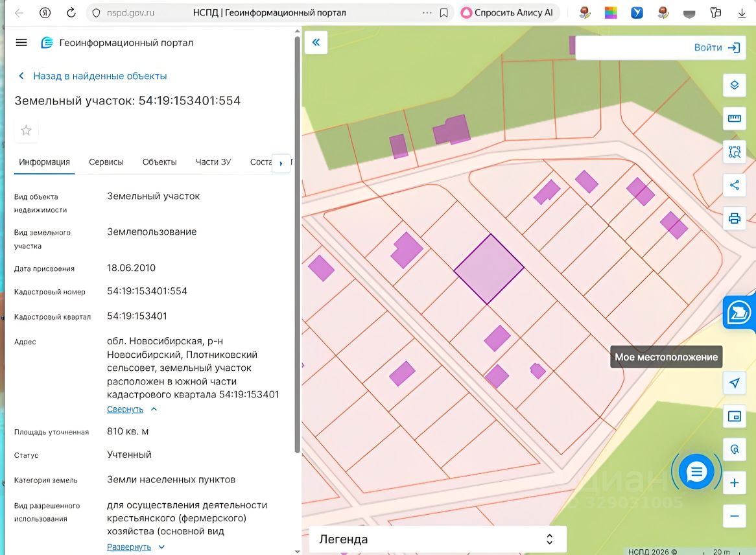Open the map layers panel
This screenshot has height=555, width=756.
tap(734, 85)
